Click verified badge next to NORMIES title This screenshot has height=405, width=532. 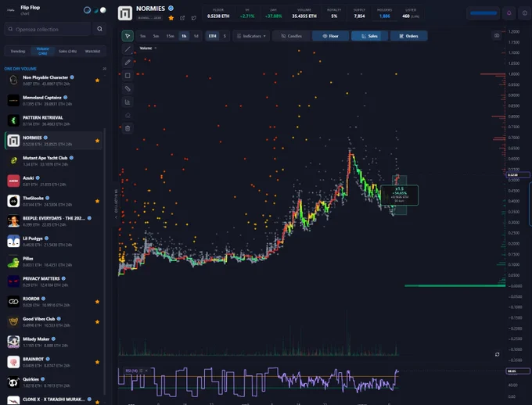171,8
